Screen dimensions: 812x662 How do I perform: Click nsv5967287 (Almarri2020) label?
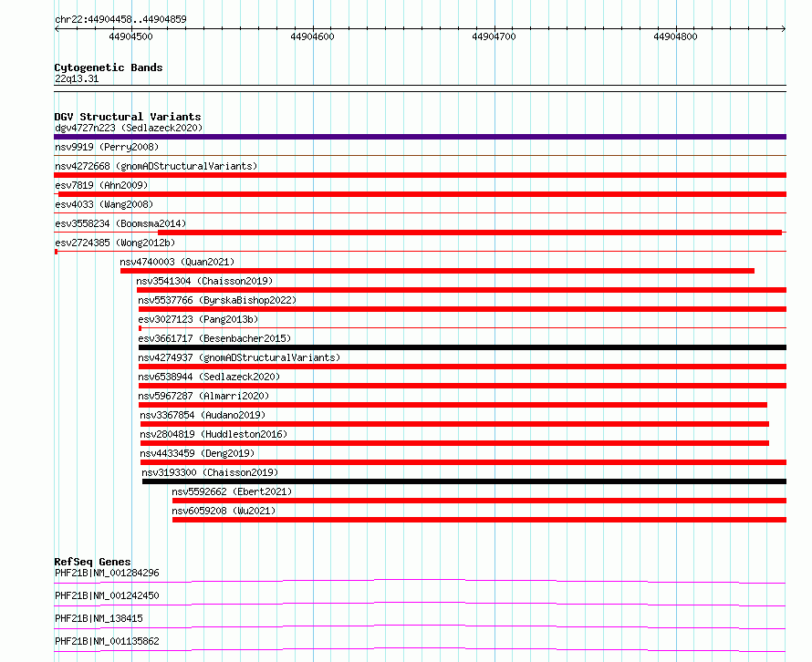pyautogui.click(x=203, y=396)
